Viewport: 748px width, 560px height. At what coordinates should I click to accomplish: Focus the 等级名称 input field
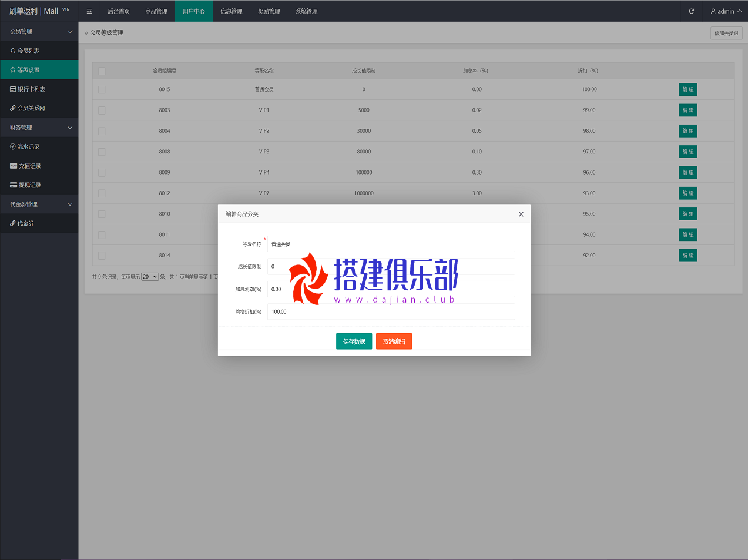[391, 244]
